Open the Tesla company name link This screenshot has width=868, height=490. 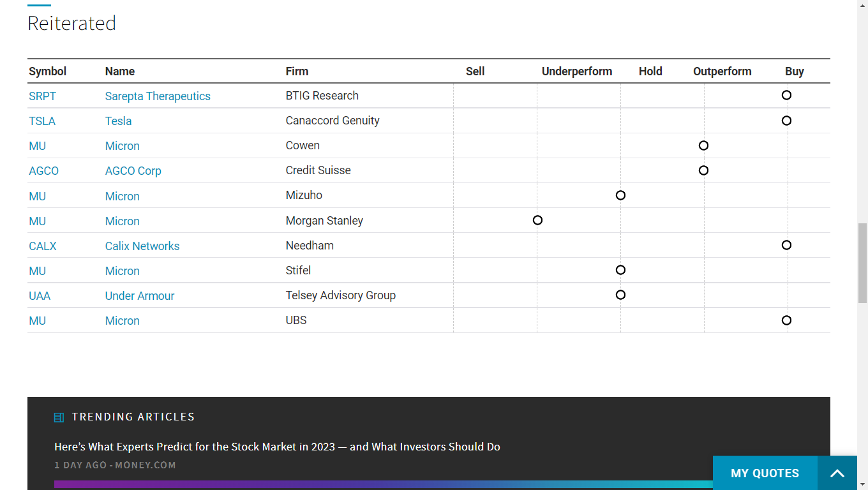[119, 121]
